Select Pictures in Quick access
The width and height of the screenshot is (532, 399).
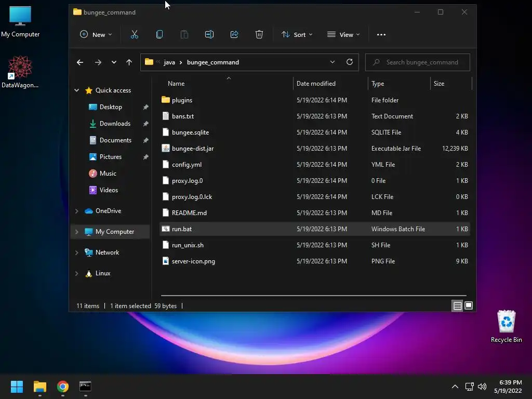(x=111, y=157)
